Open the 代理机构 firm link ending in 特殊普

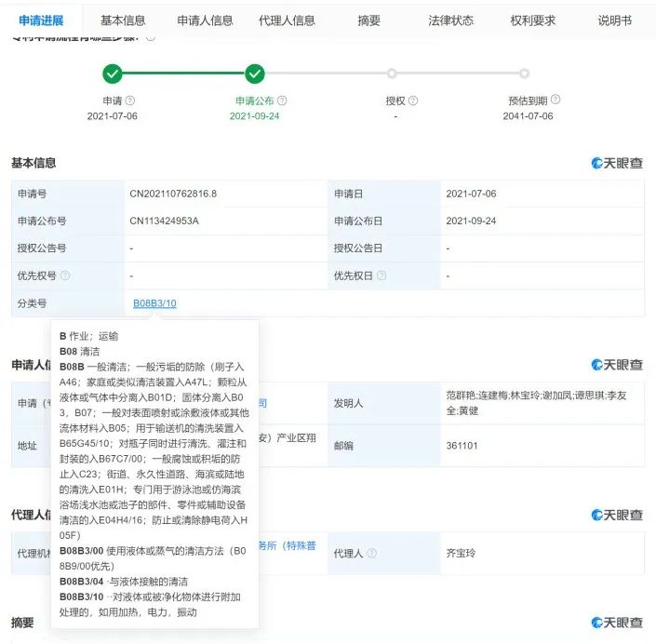coord(288,546)
